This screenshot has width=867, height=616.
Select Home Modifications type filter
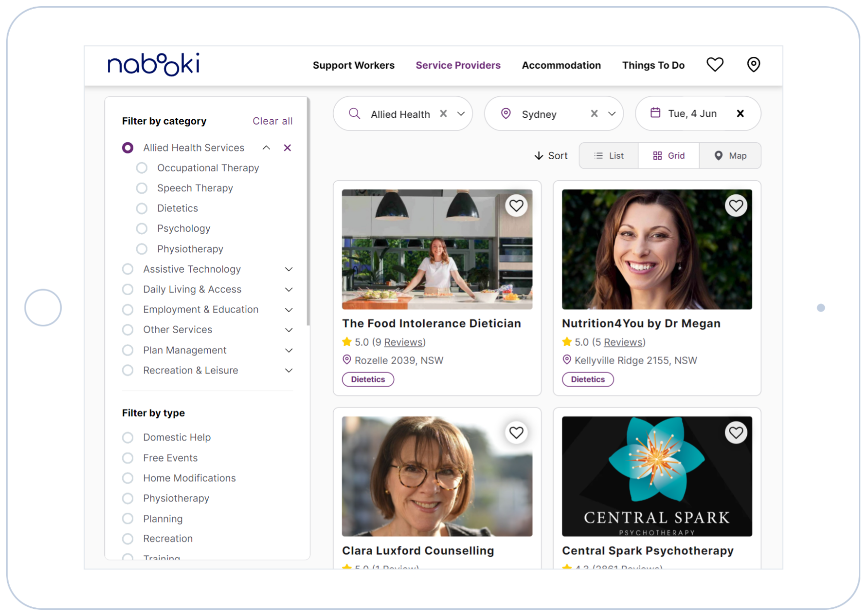[x=127, y=478]
